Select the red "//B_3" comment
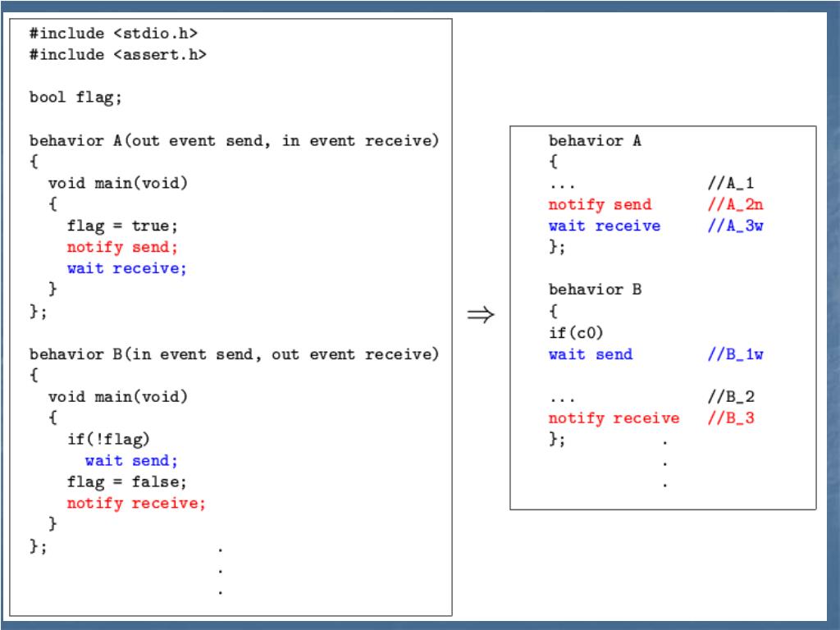 [731, 418]
